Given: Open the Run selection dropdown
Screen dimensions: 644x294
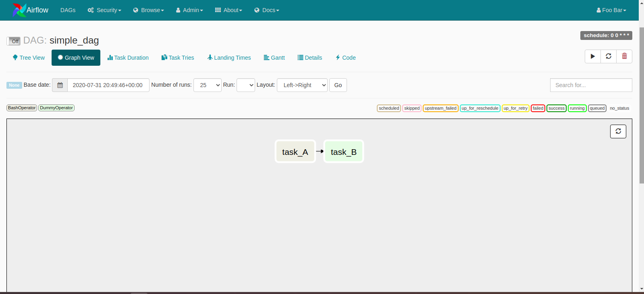Looking at the screenshot, I should 245,85.
